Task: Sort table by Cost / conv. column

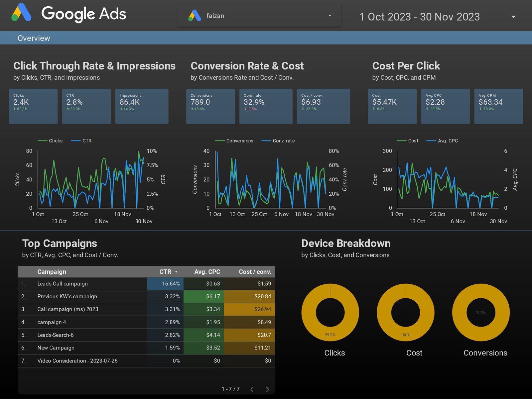Action: pos(254,272)
